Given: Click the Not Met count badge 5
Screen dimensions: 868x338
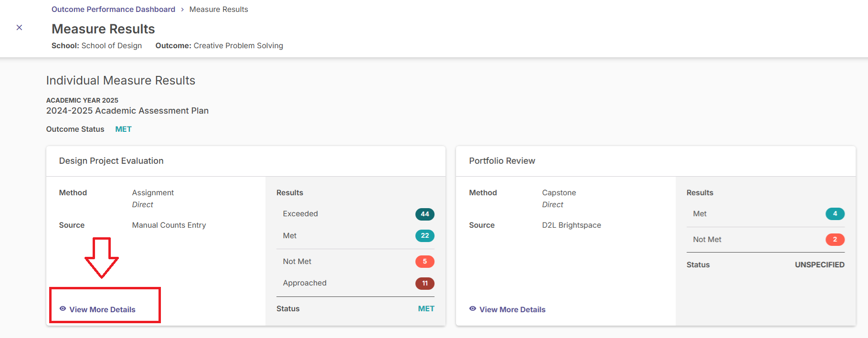Looking at the screenshot, I should click(x=425, y=262).
